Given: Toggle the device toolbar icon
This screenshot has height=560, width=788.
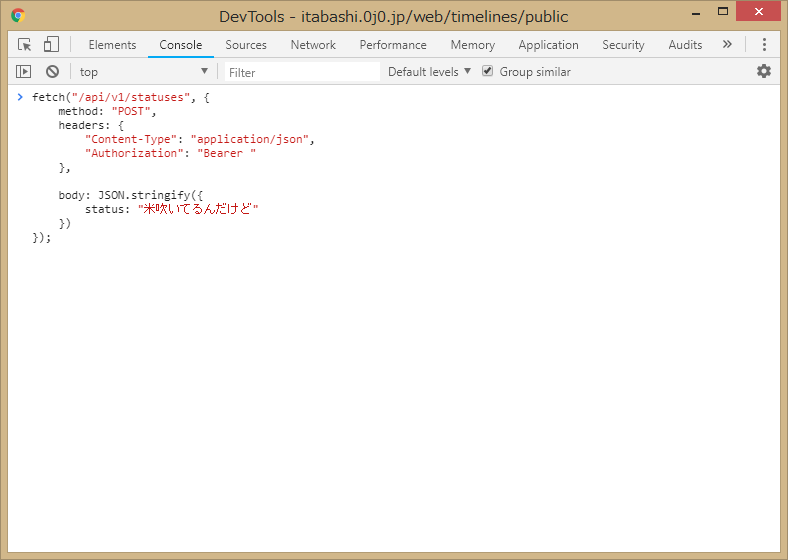Looking at the screenshot, I should coord(51,45).
